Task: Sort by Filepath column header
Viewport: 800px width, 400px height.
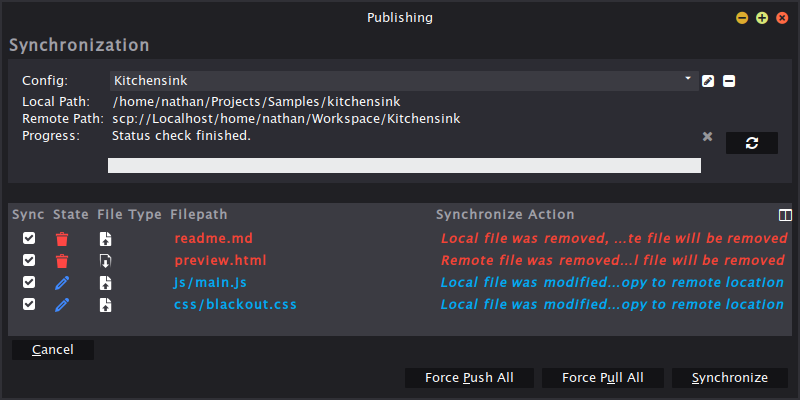Action: (x=199, y=214)
